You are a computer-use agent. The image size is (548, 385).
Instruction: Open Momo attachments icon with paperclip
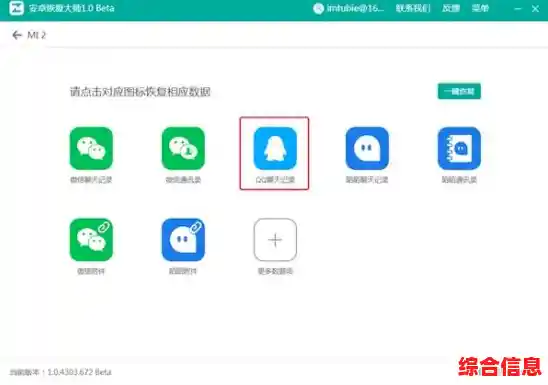183,240
